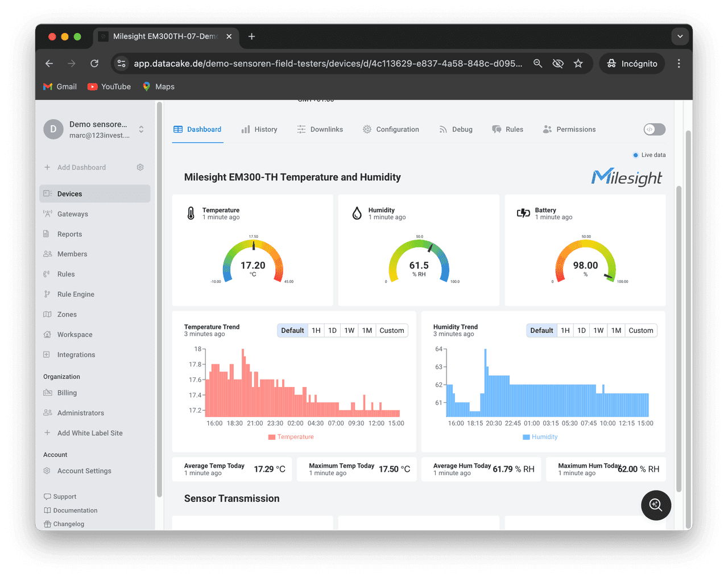Switch to the device Rules tab
Screen dimensions: 728x577
tap(507, 130)
